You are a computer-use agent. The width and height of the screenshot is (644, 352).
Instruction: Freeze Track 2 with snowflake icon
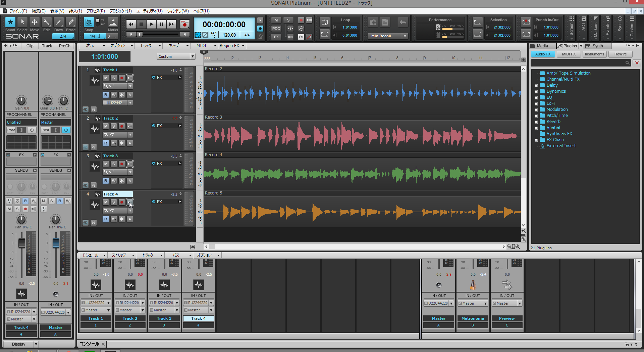[122, 143]
